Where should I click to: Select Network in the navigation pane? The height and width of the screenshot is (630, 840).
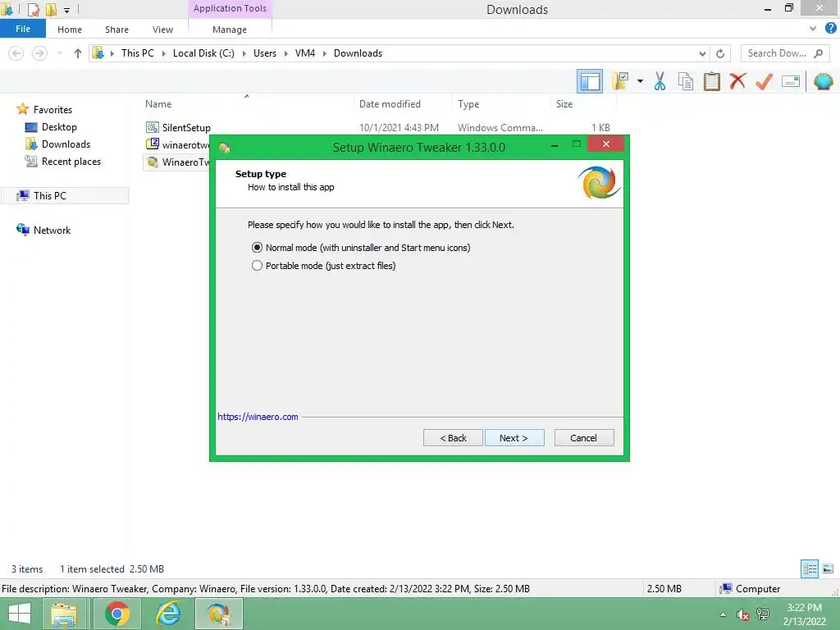point(52,230)
